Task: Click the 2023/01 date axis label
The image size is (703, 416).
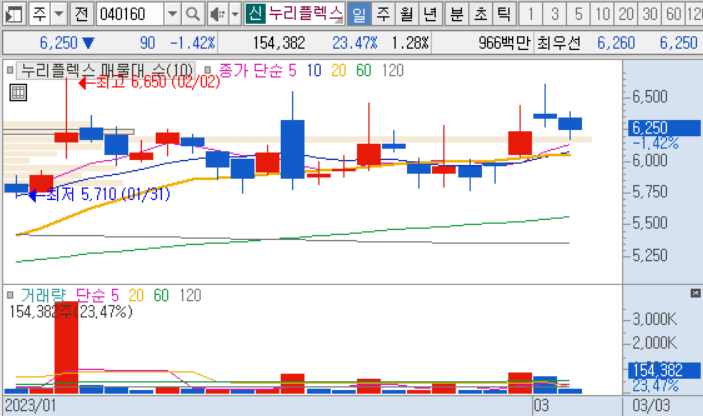Action: pos(30,406)
